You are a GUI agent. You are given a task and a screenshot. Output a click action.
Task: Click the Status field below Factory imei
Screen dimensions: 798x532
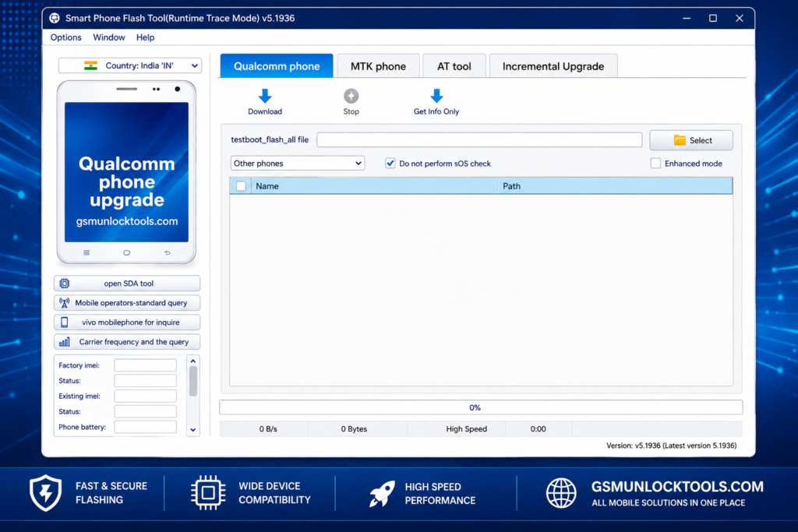pyautogui.click(x=145, y=380)
